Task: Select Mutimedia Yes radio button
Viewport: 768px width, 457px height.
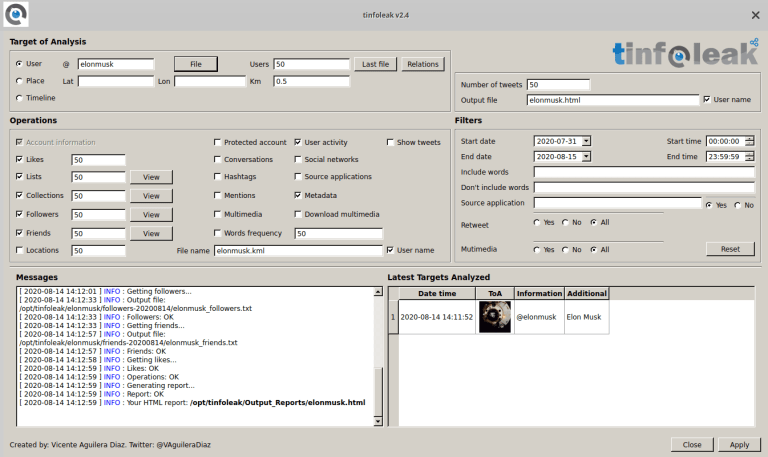Action: (537, 249)
